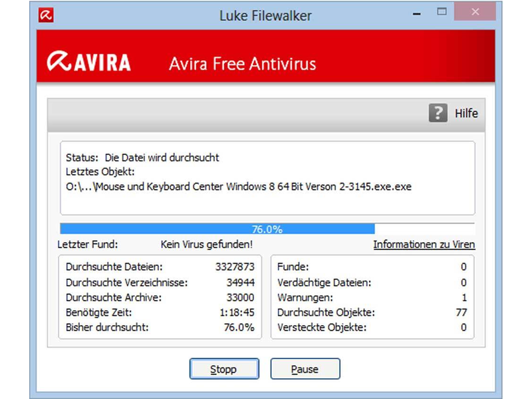Image resolution: width=532 pixels, height=399 pixels.
Task: Click the Warnungen count 1
Action: [464, 298]
